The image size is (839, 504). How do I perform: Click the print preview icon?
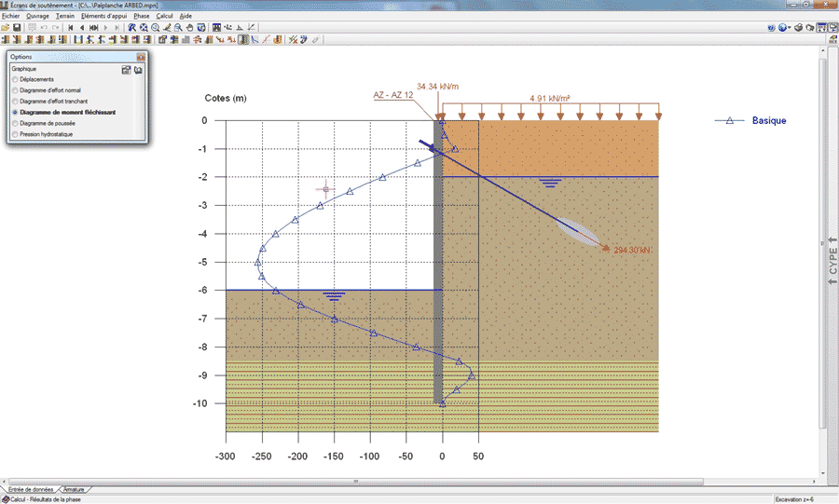click(x=810, y=28)
